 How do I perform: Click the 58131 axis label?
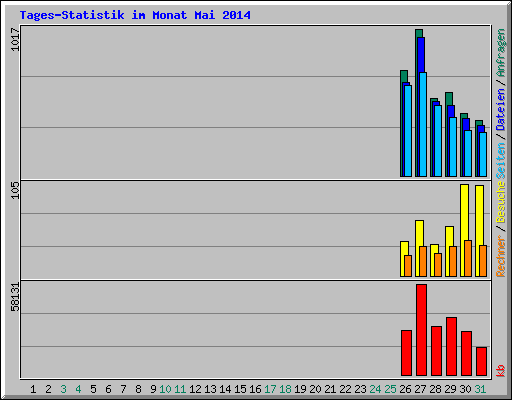[x=15, y=297]
